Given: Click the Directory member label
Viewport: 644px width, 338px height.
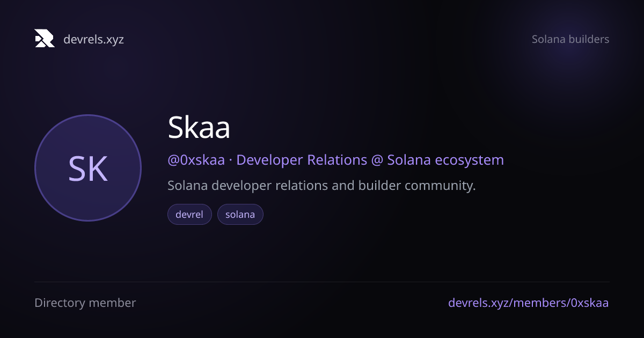Looking at the screenshot, I should 85,303.
